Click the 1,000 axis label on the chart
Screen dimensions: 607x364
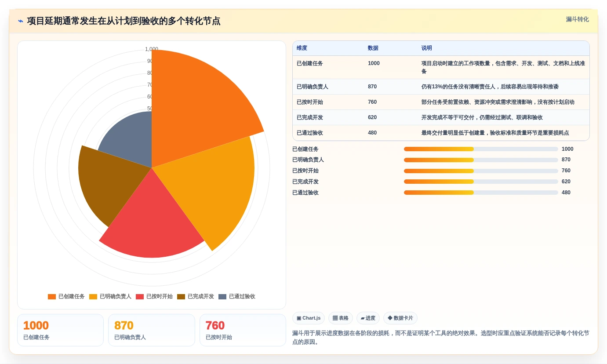[x=152, y=49]
